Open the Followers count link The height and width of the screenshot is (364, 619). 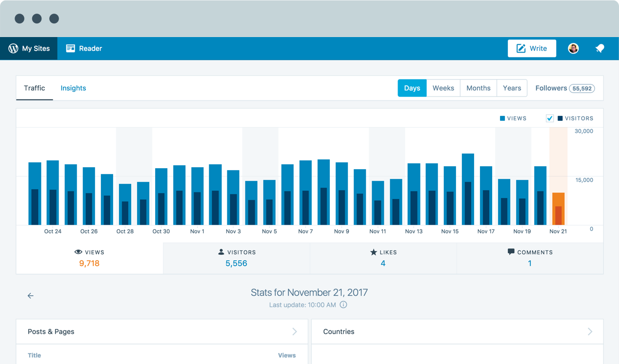(565, 88)
